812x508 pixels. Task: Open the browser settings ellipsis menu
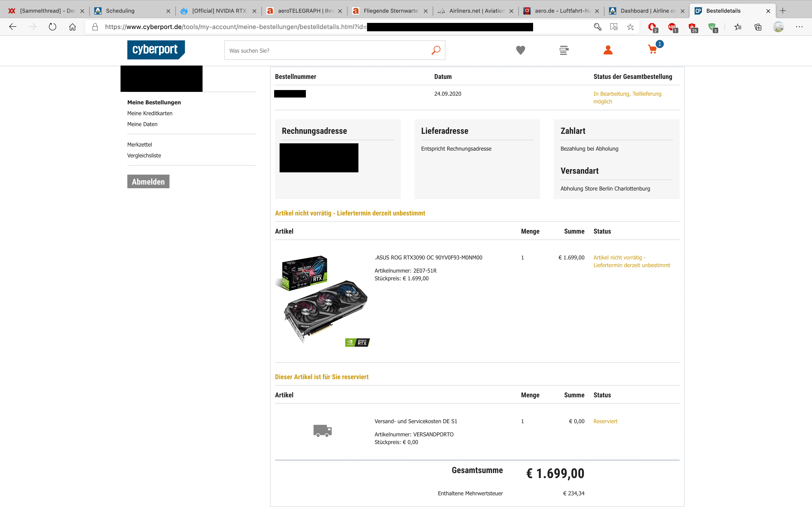[x=799, y=27]
